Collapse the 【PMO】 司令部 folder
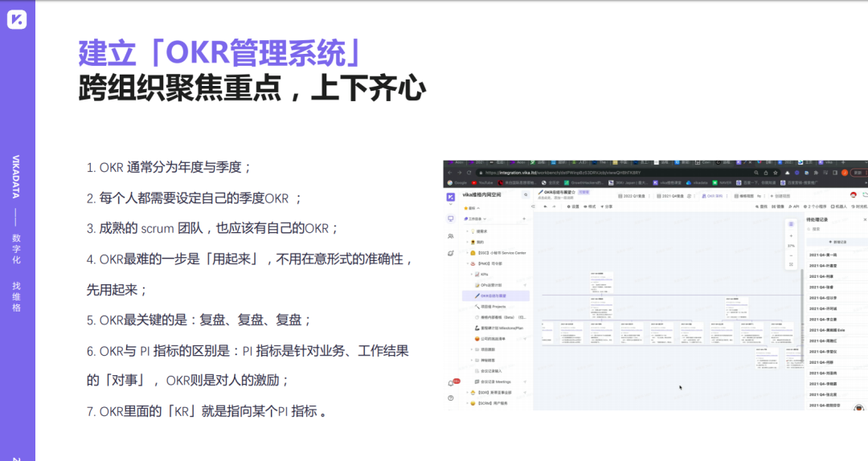This screenshot has width=868, height=461. click(x=468, y=263)
